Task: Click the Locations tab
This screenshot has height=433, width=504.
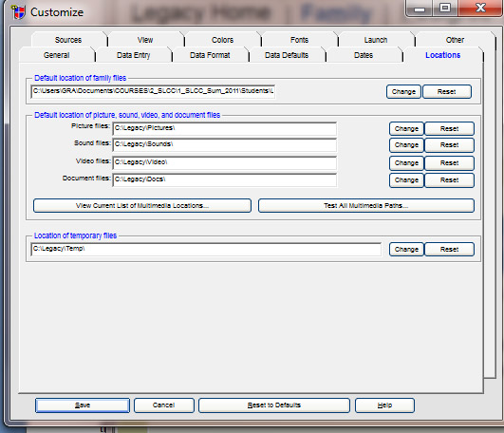Action: [443, 55]
